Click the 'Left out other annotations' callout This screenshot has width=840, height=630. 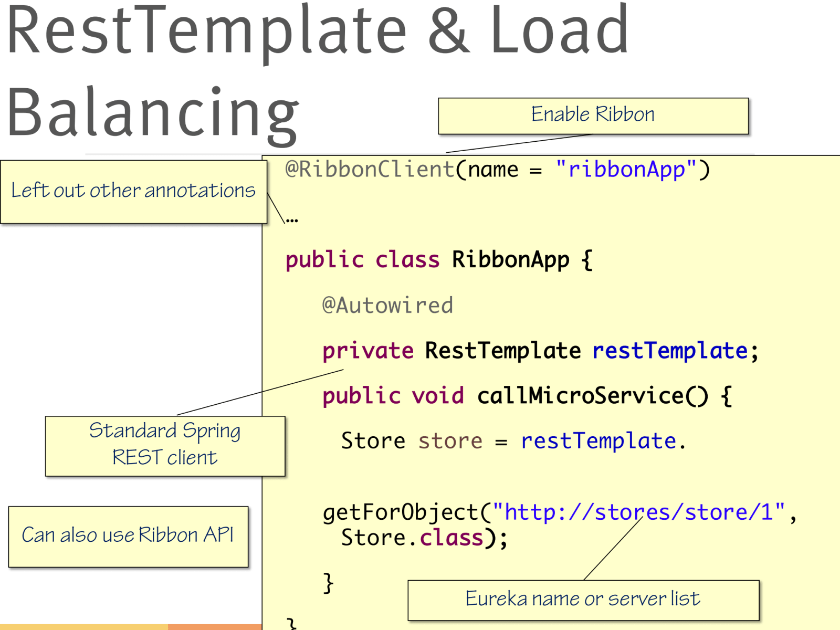click(134, 192)
